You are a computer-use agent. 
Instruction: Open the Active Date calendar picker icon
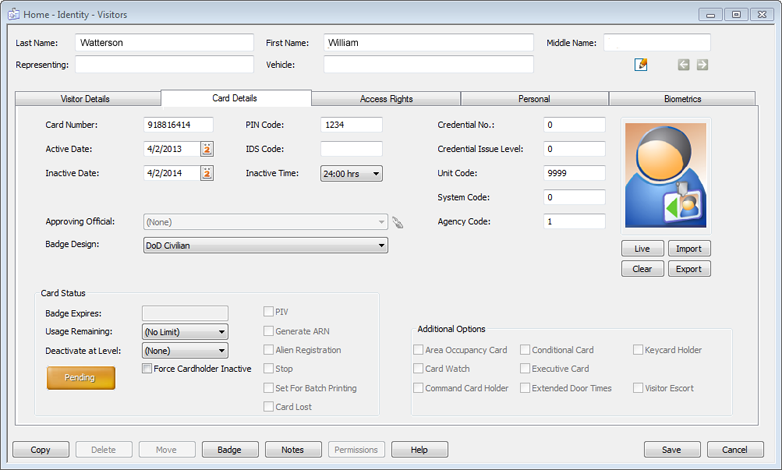[207, 149]
